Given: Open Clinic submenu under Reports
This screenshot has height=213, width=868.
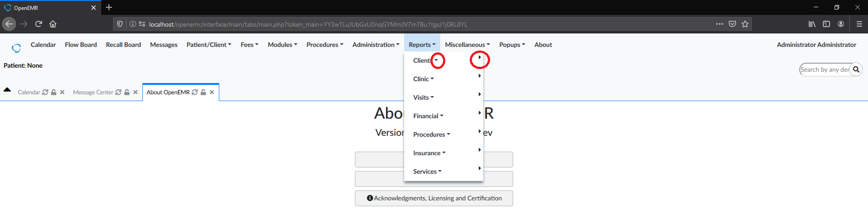Looking at the screenshot, I should 443,79.
